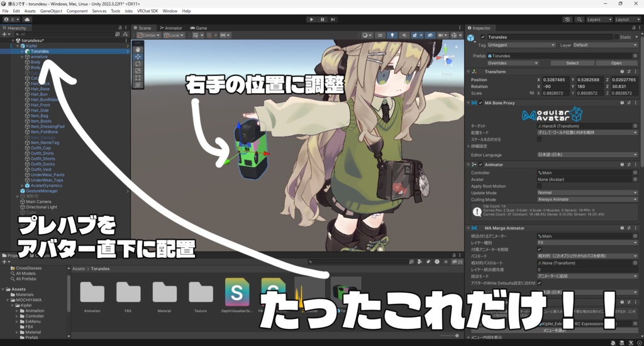The width and height of the screenshot is (644, 346).
Task: Toggle Apply Root Motion checkbox
Action: coord(539,186)
